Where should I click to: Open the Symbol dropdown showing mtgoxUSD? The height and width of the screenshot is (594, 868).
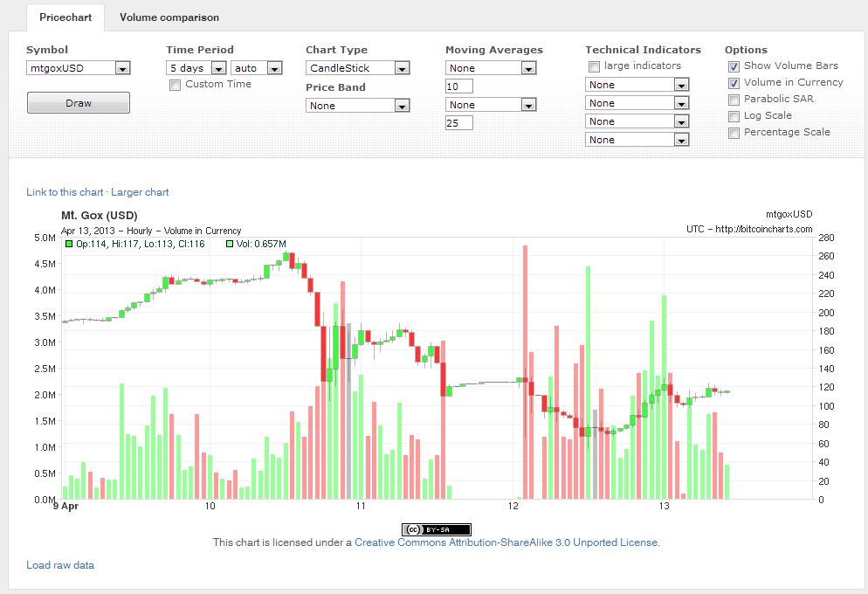coord(78,68)
